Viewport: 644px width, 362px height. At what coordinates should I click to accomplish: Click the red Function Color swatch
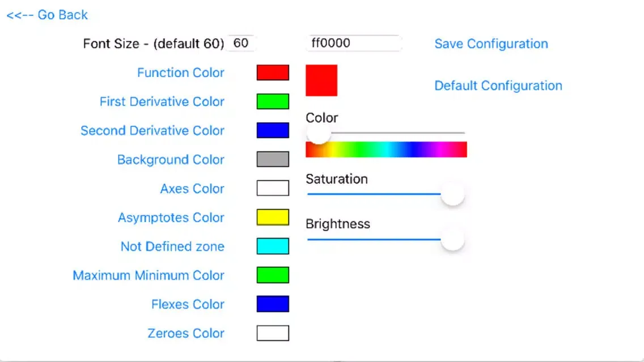273,73
